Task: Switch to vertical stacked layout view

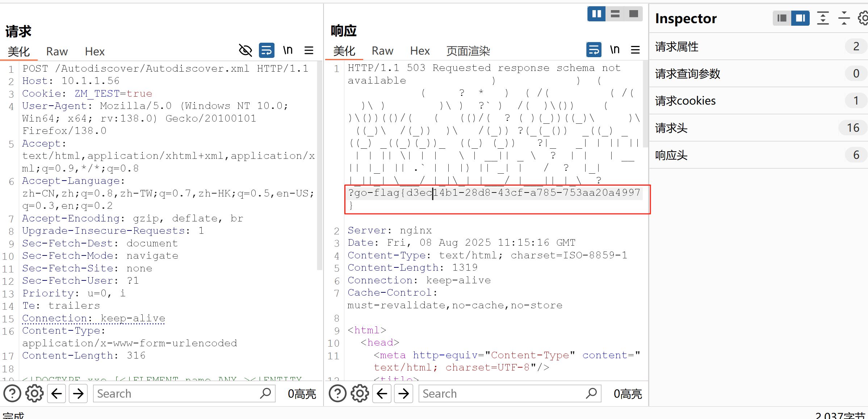Action: [615, 14]
